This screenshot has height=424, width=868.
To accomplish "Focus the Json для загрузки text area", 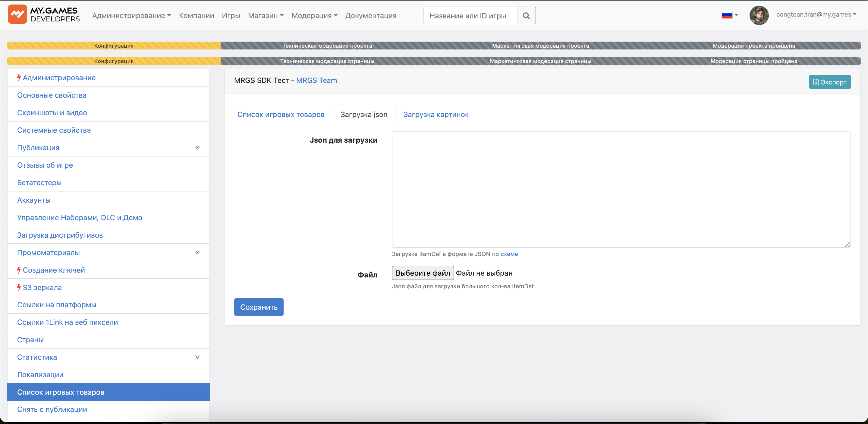I will pyautogui.click(x=621, y=189).
